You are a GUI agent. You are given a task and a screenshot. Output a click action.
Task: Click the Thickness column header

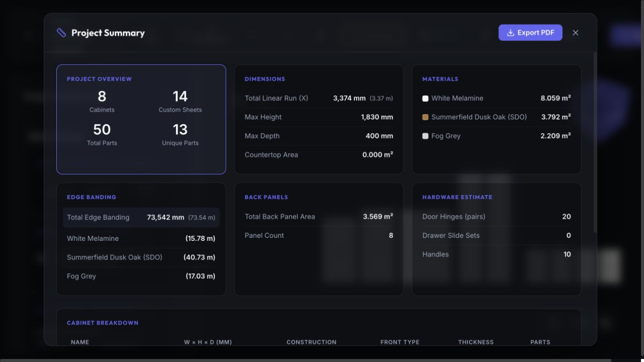click(x=476, y=342)
